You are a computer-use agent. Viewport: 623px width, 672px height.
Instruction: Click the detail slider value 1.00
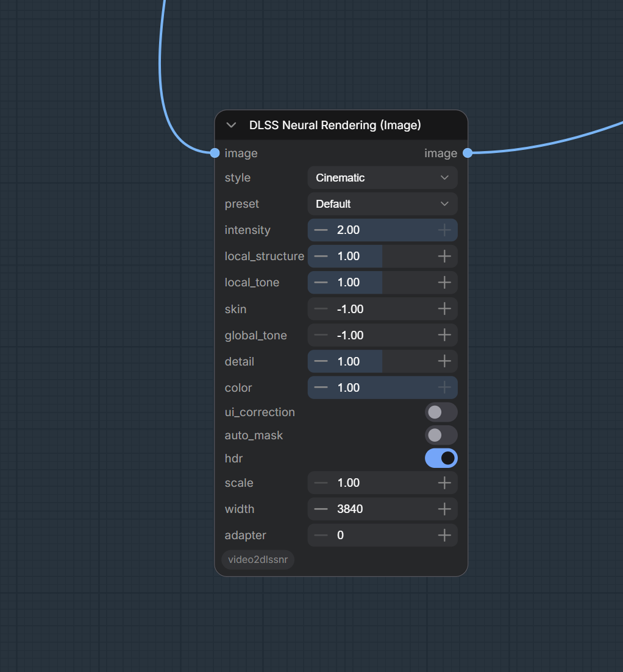(x=348, y=361)
